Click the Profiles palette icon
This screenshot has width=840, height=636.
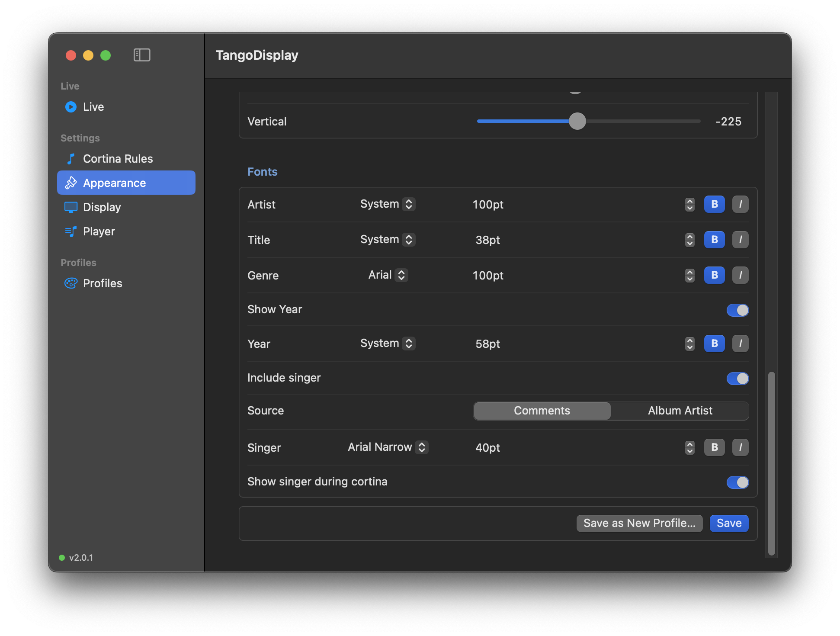71,283
